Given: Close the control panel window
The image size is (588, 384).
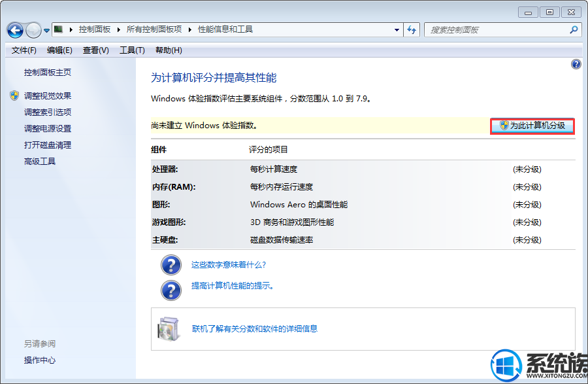Looking at the screenshot, I should [571, 12].
